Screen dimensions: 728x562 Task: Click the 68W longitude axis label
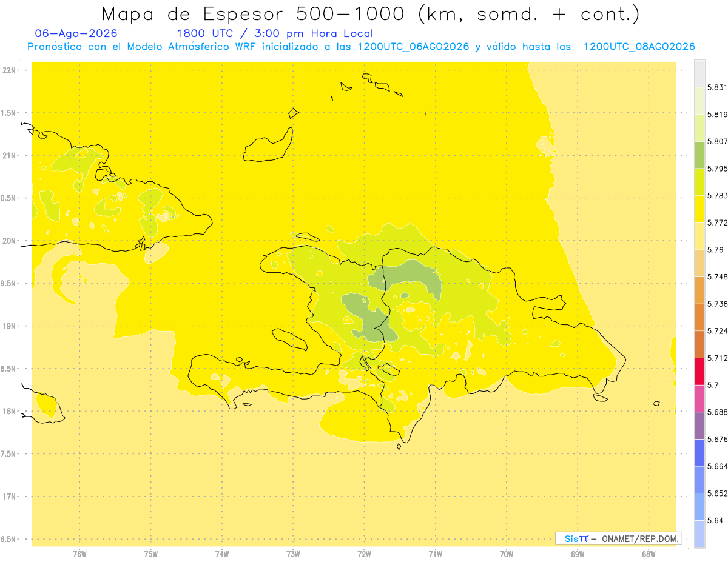649,554
